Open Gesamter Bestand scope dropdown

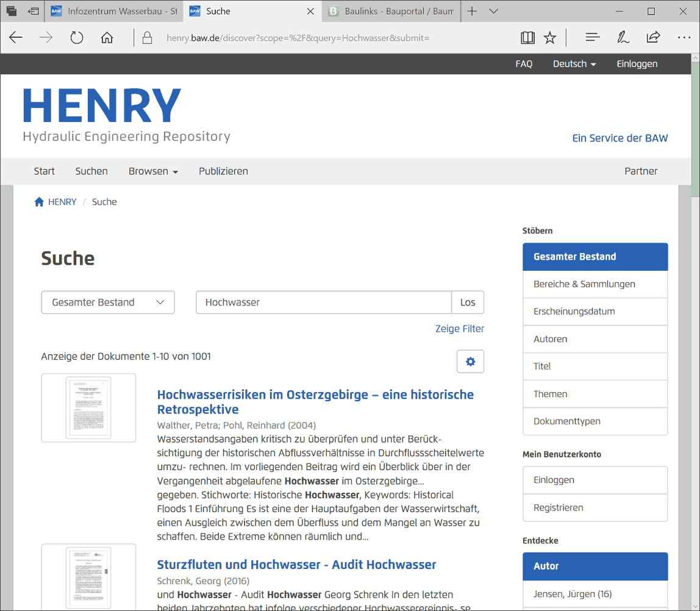click(108, 302)
